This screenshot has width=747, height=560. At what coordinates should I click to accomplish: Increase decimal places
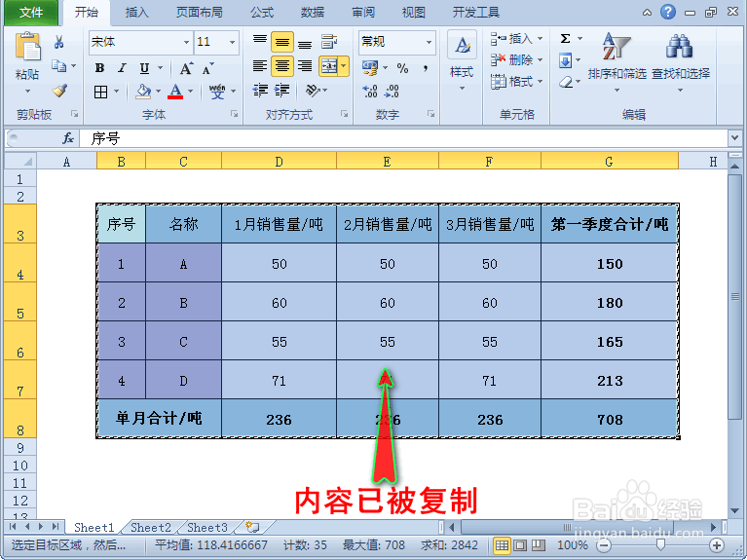point(370,91)
